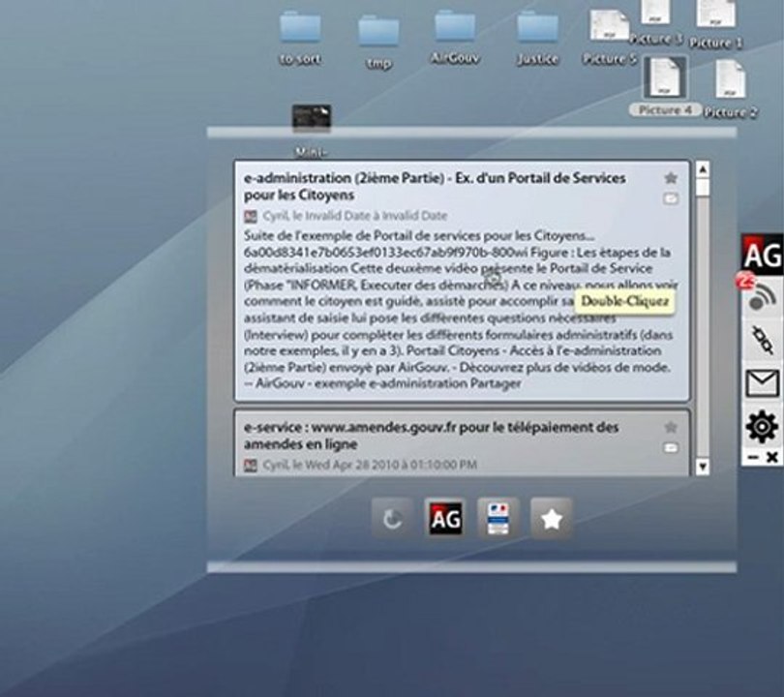Image resolution: width=784 pixels, height=697 pixels.
Task: Select the Picture 3 file icon
Action: coord(655,12)
